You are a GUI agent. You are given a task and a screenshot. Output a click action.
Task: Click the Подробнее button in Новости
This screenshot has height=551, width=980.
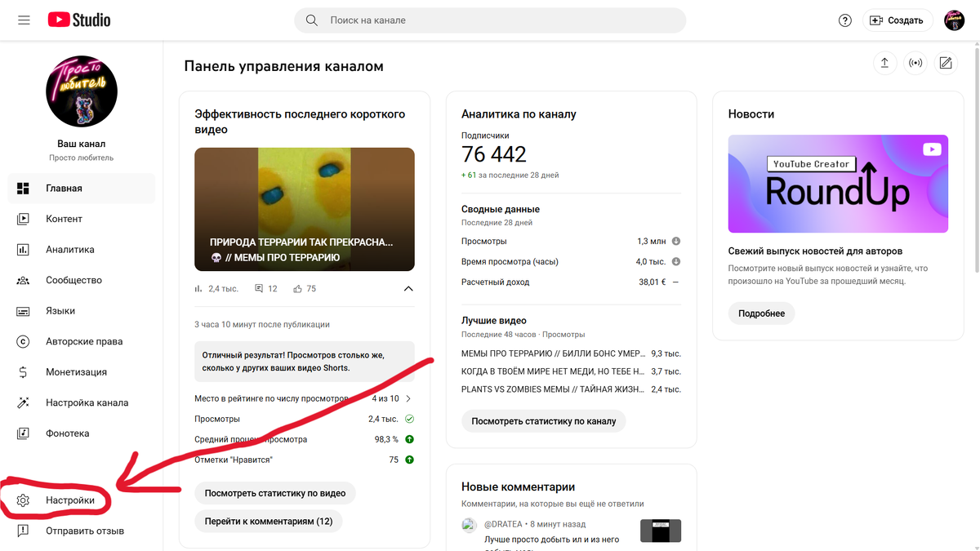pos(762,313)
